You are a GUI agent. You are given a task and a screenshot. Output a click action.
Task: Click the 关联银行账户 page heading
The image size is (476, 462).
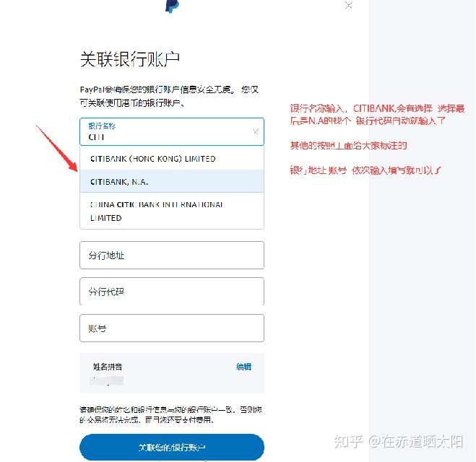point(130,59)
